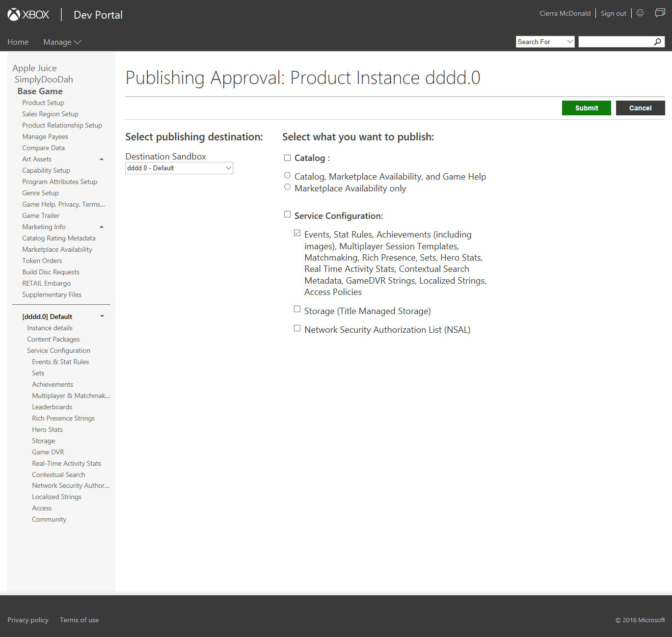Open Sets in sidebar
The image size is (672, 637).
[38, 373]
